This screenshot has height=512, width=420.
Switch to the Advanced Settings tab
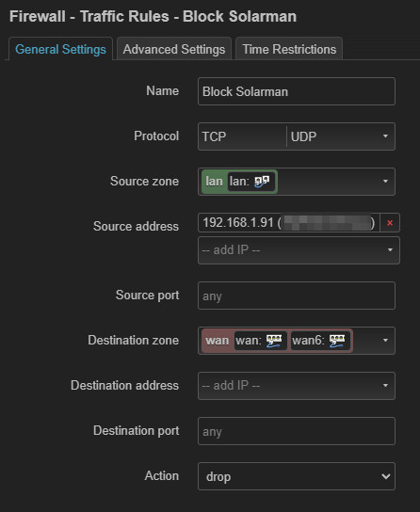[174, 49]
